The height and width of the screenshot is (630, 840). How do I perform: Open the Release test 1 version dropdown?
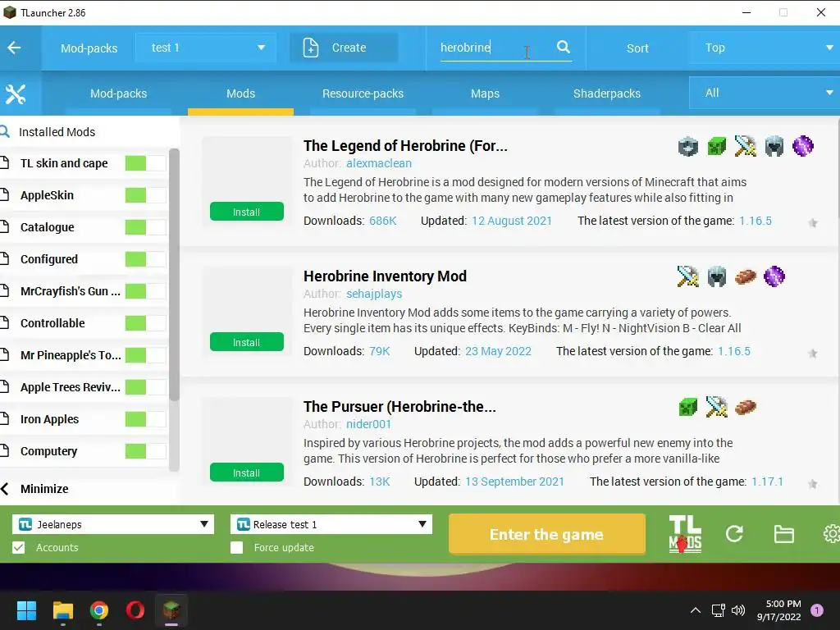tap(331, 524)
